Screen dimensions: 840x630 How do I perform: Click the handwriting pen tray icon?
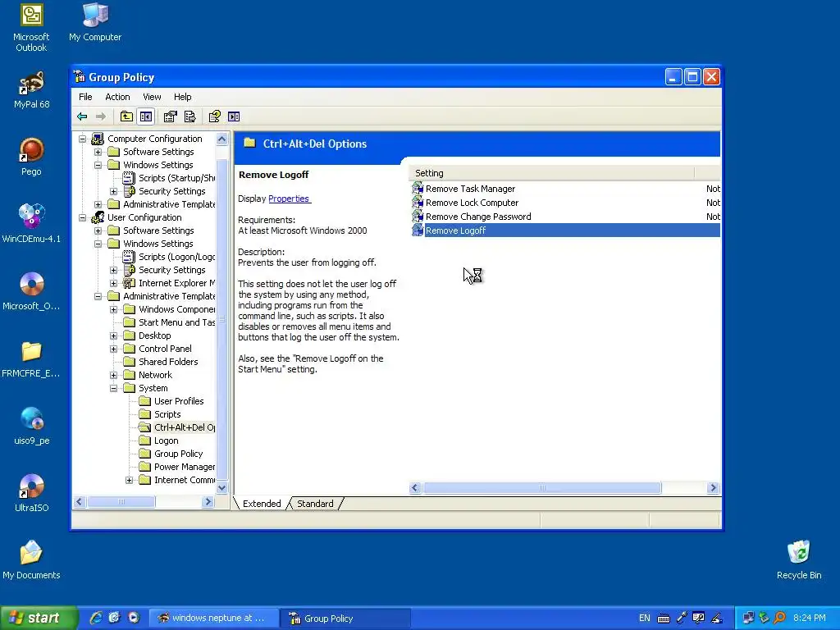point(717,619)
